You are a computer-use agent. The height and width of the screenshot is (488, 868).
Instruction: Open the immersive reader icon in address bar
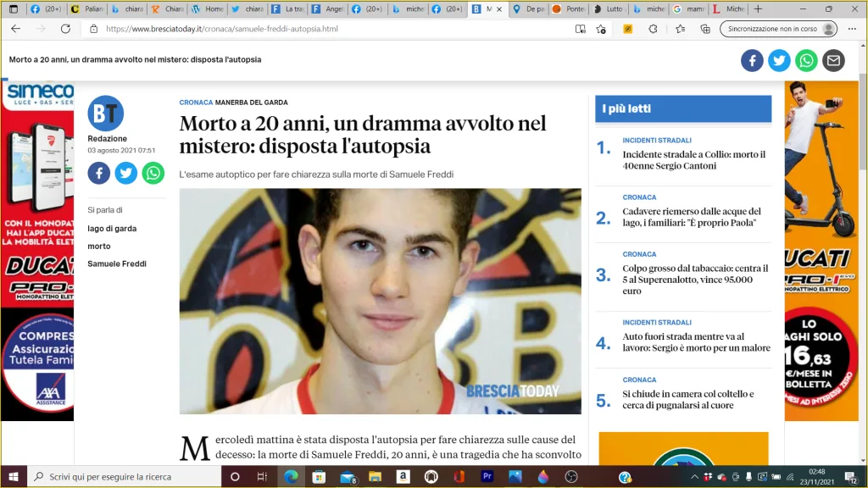(580, 29)
